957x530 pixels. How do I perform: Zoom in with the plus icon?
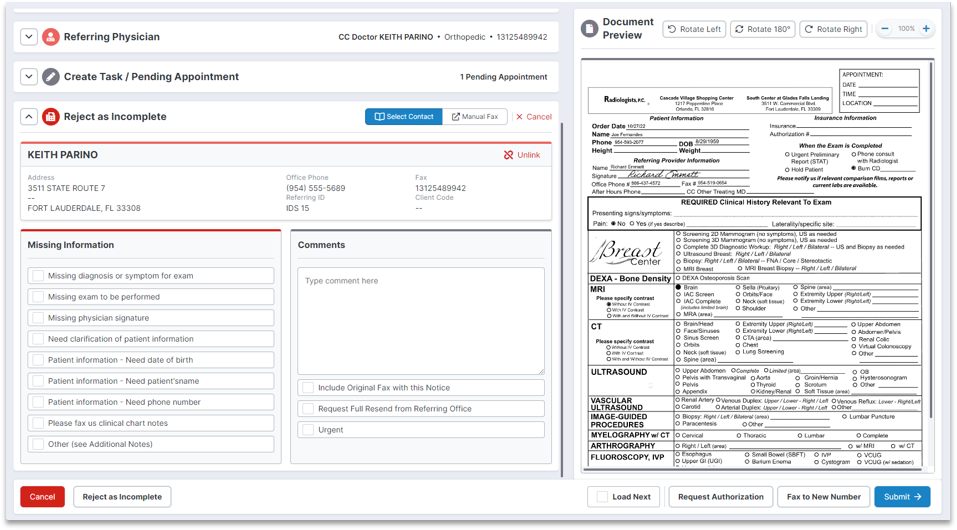tap(926, 29)
